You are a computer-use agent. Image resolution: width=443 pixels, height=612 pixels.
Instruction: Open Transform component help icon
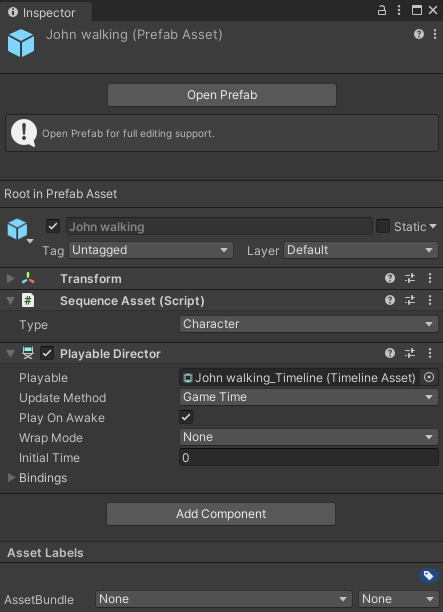390,278
